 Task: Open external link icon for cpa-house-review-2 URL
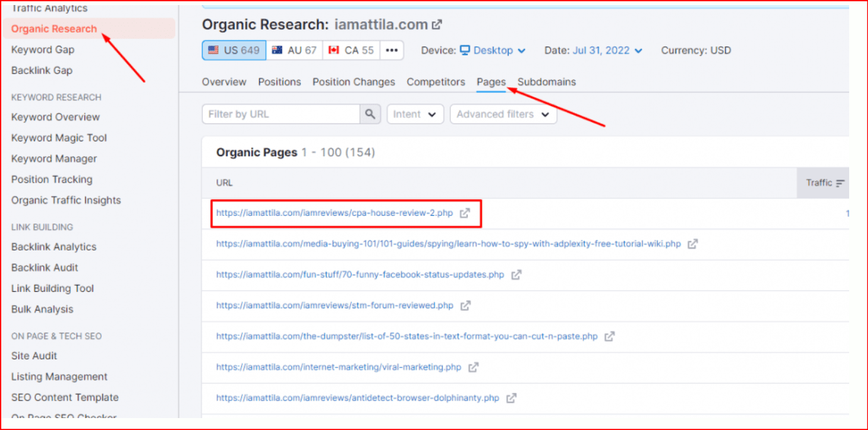465,213
